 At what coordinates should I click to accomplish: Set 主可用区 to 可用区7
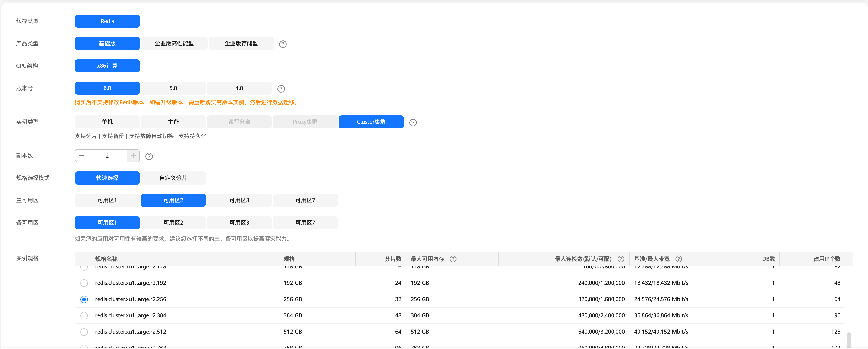(305, 200)
